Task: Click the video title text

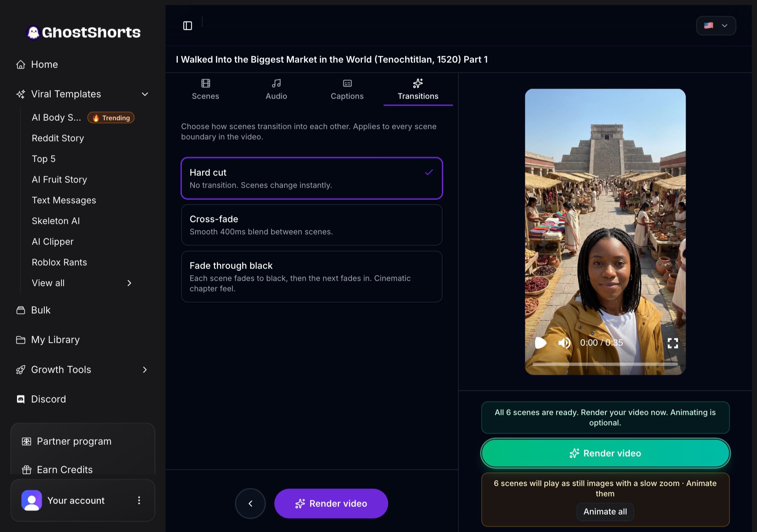Action: [x=332, y=59]
